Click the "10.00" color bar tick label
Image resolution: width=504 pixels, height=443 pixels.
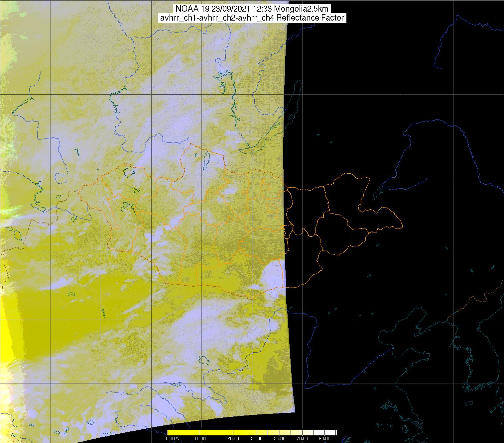[200, 438]
